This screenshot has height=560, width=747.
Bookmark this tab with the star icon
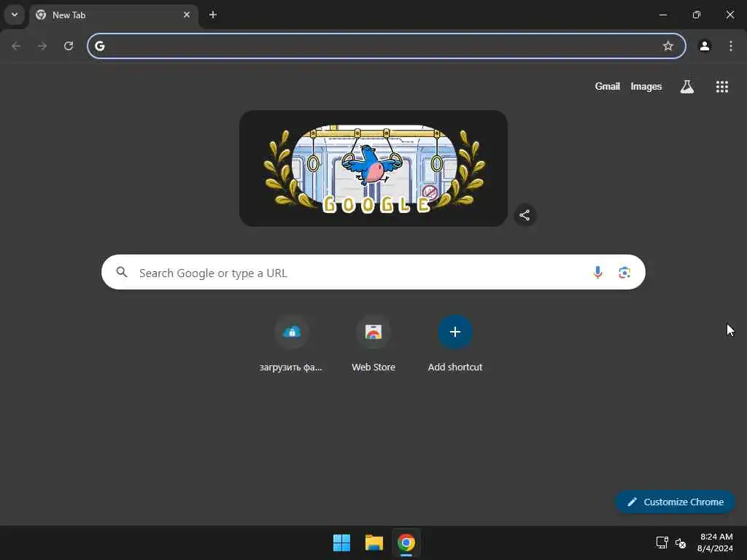point(668,46)
